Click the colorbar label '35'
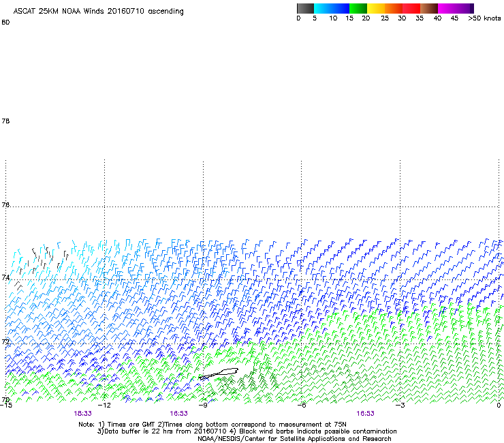The image size is (504, 443). 420,18
